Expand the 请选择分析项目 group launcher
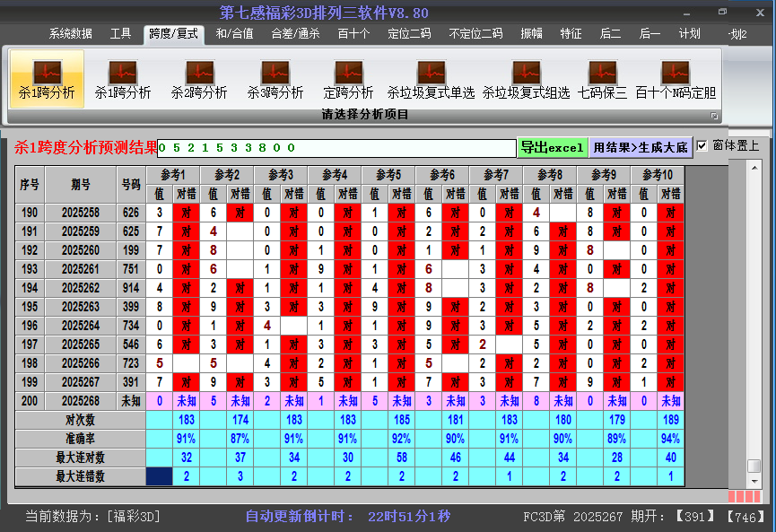This screenshot has width=776, height=532. click(715, 116)
